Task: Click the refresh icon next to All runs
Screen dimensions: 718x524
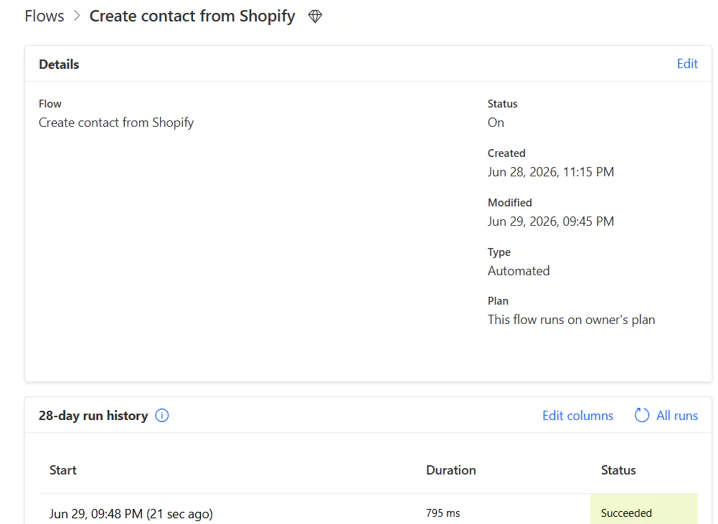Action: [x=642, y=415]
